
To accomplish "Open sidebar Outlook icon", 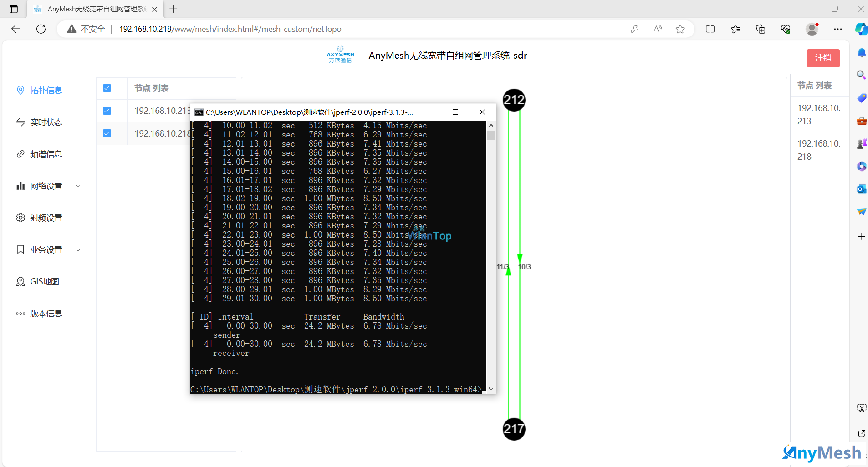I will (862, 189).
